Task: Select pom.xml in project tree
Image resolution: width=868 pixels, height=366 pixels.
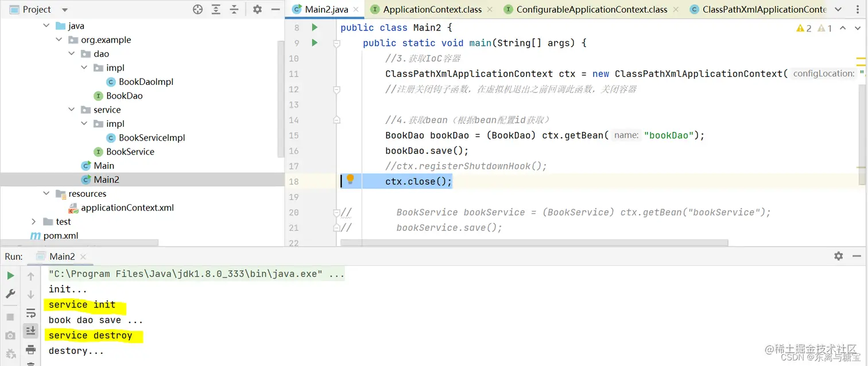Action: 61,235
